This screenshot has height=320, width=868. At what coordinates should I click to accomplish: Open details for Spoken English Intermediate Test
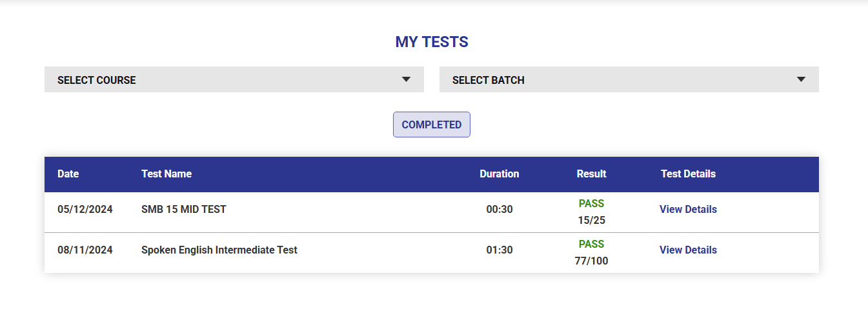coord(688,250)
